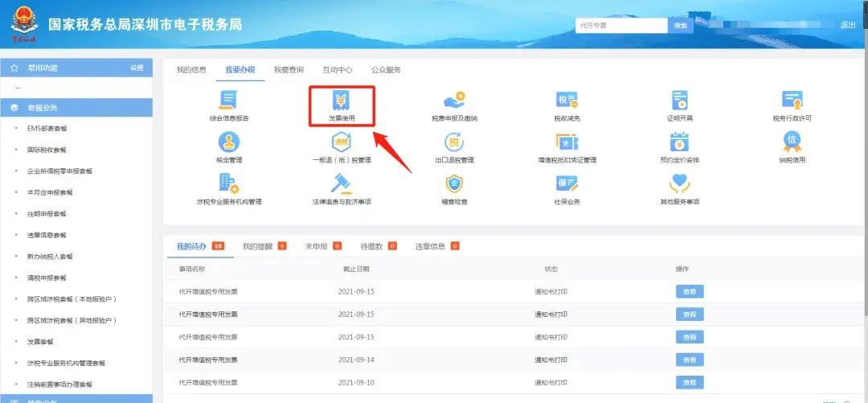Open 社保业务 icon
Image resolution: width=868 pixels, height=403 pixels.
tap(567, 185)
